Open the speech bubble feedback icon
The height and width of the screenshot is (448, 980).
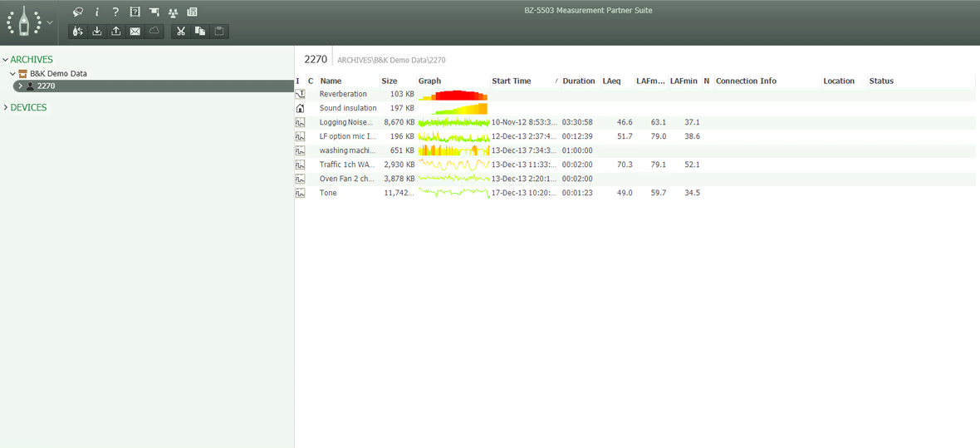click(78, 12)
